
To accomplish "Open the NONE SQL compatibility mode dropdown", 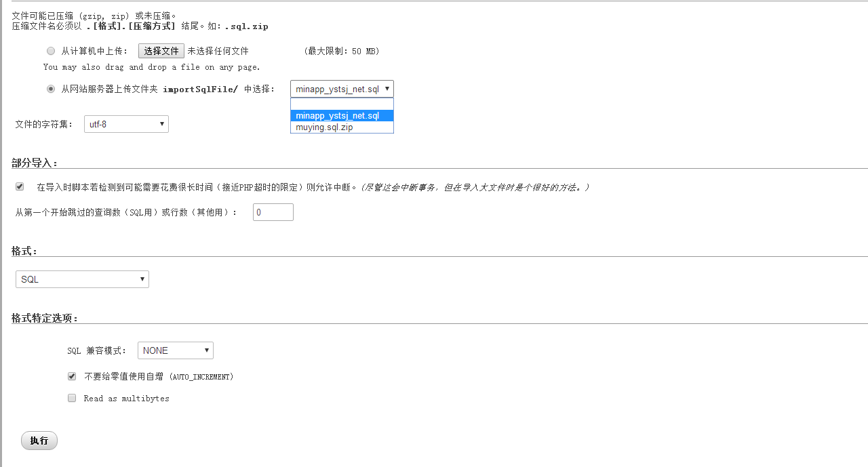I will tap(176, 350).
